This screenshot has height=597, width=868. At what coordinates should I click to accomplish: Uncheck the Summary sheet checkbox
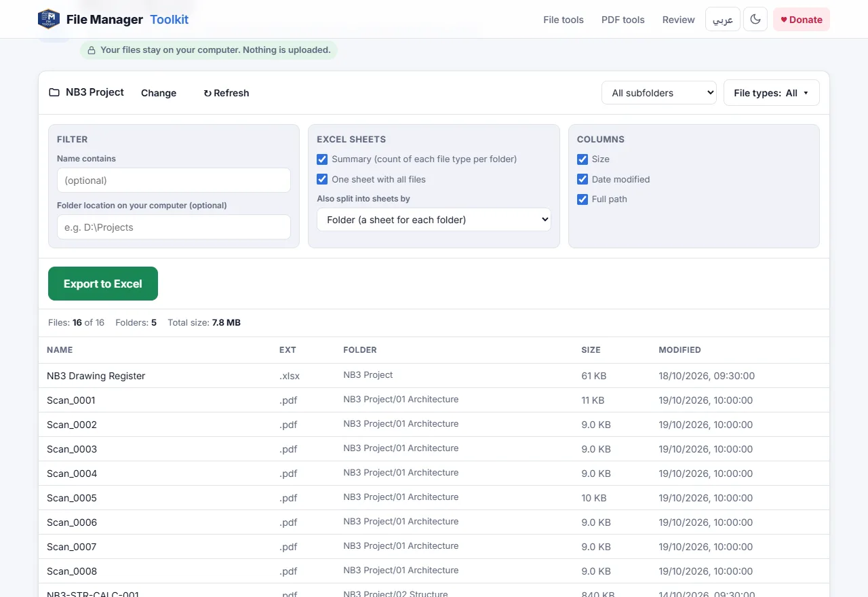pyautogui.click(x=322, y=159)
